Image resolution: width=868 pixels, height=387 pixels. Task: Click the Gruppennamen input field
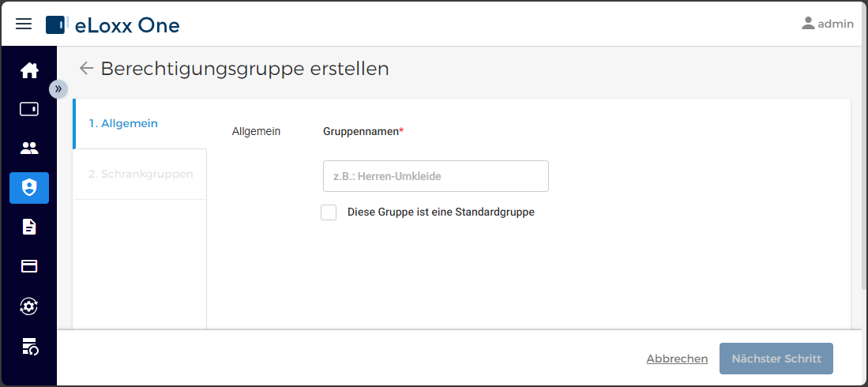coord(436,176)
